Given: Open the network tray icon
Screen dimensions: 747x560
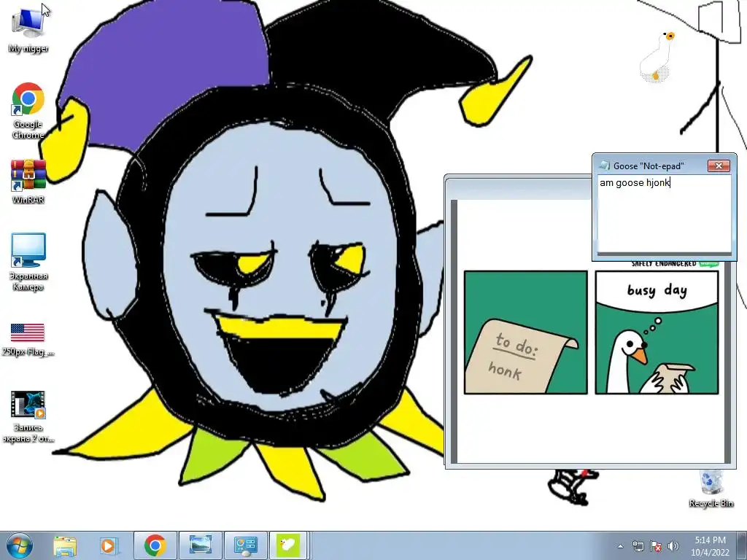Looking at the screenshot, I should [x=638, y=546].
